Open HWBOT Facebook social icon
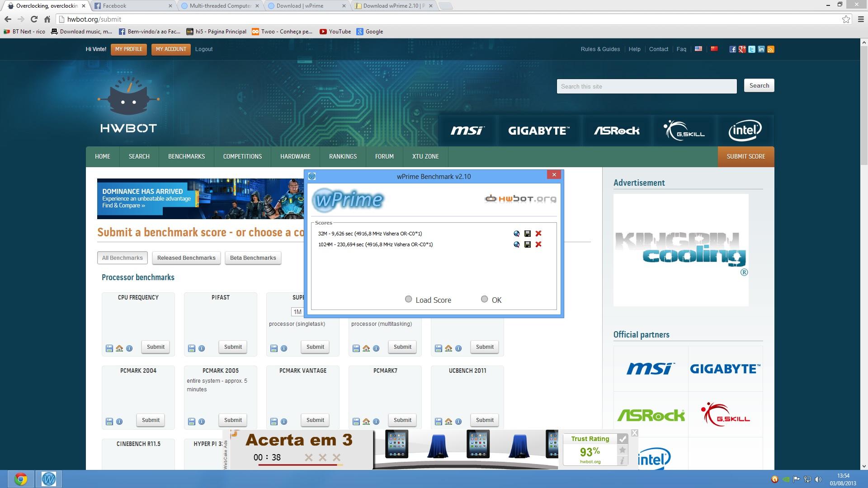Screen dimensions: 868x488 pyautogui.click(x=732, y=49)
